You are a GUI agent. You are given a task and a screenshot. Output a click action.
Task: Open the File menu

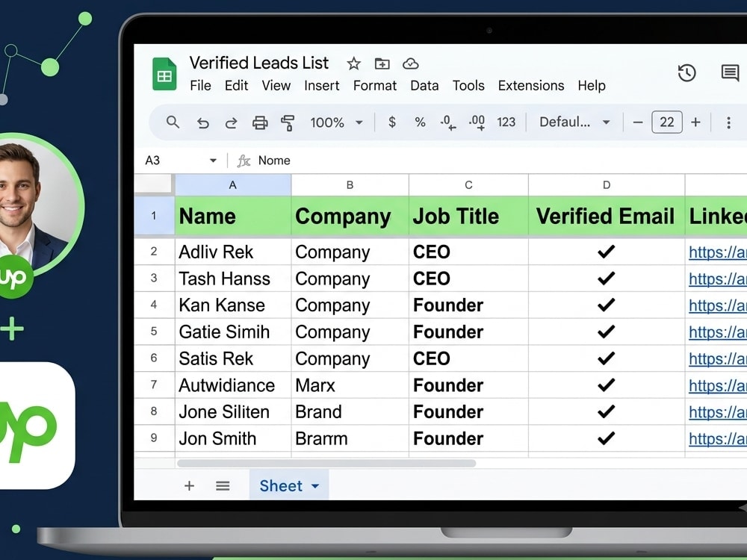[200, 86]
